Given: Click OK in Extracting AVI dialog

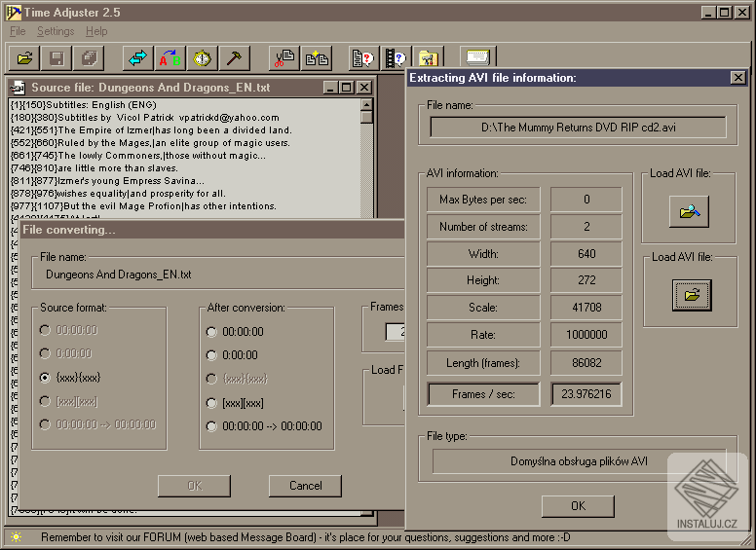Looking at the screenshot, I should 578,505.
